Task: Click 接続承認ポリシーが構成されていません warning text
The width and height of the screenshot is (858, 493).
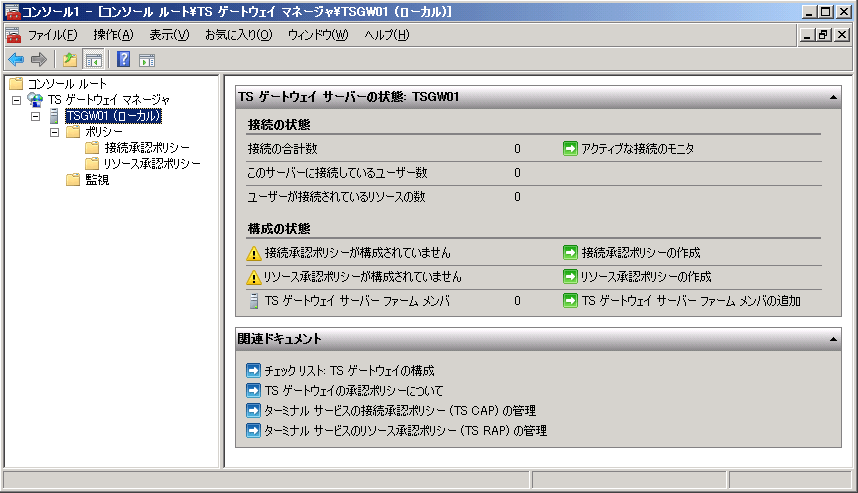Action: pyautogui.click(x=358, y=253)
